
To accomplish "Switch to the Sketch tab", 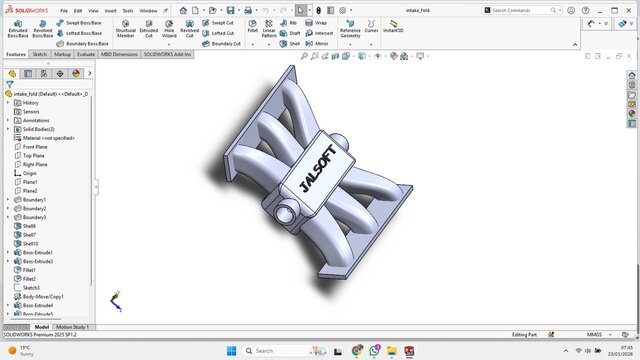I will tap(40, 54).
